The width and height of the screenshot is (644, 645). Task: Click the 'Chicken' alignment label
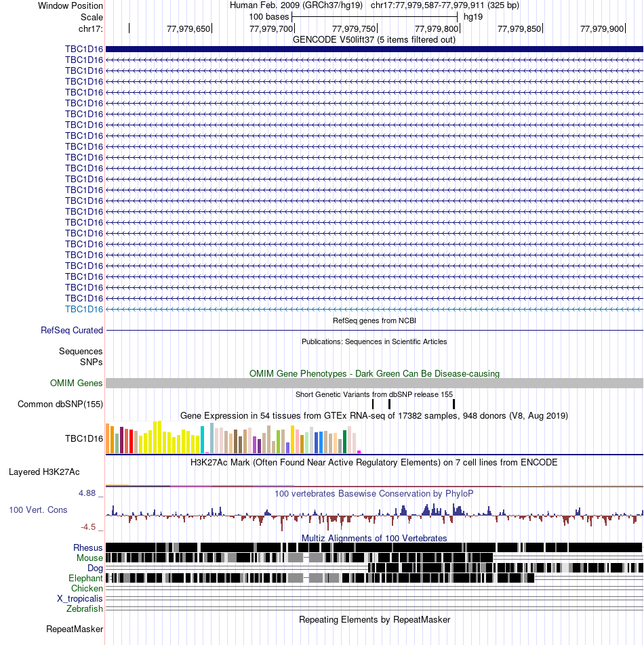87,588
